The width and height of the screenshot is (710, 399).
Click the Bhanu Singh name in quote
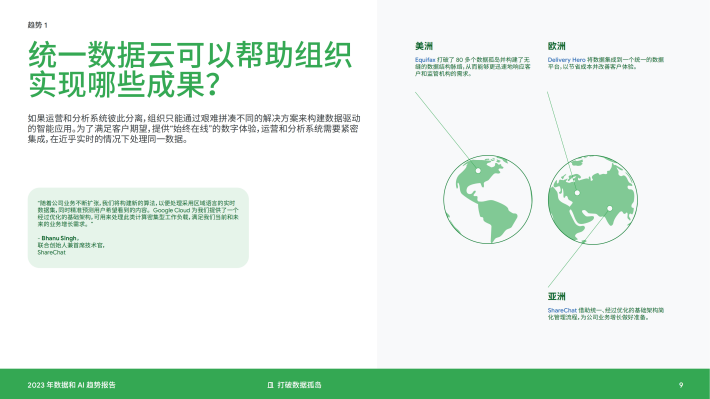(x=59, y=238)
